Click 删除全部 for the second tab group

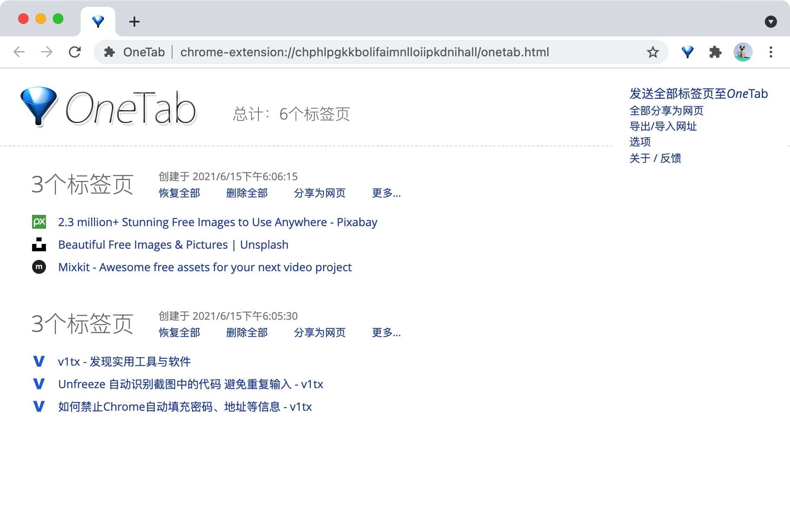pyautogui.click(x=247, y=333)
